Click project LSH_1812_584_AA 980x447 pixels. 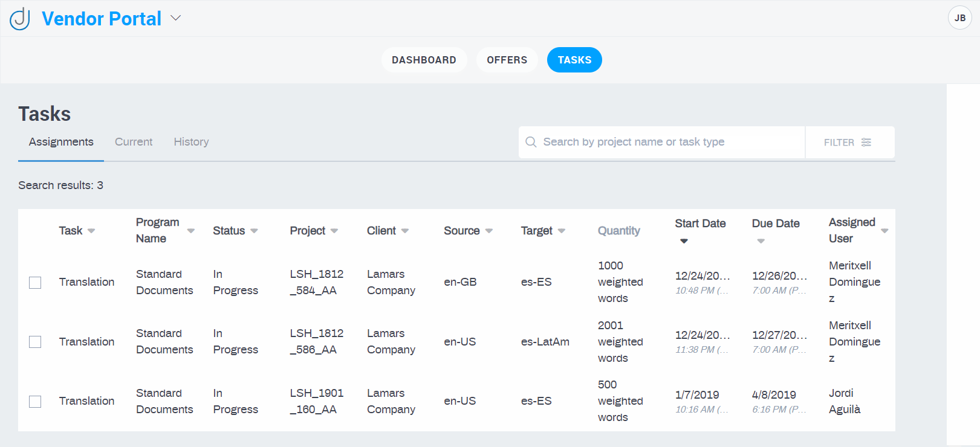point(317,282)
